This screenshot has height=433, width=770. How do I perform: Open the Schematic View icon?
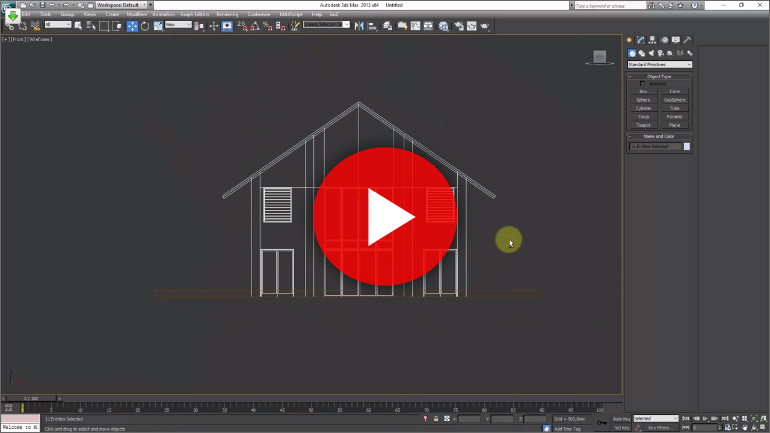[x=428, y=26]
